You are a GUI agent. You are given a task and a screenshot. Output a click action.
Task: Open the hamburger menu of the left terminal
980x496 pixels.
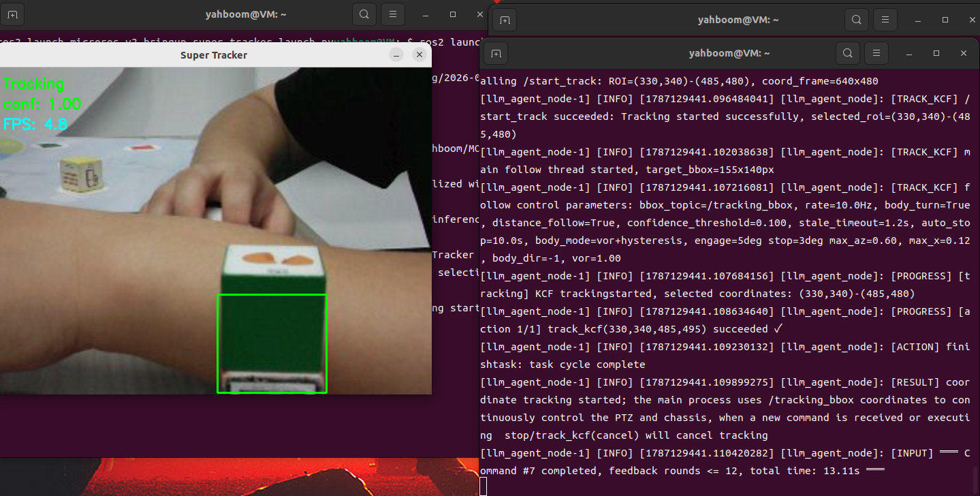pos(392,14)
